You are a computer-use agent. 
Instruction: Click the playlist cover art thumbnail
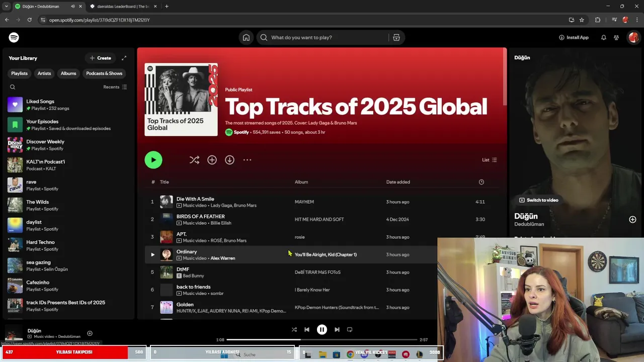tap(181, 100)
